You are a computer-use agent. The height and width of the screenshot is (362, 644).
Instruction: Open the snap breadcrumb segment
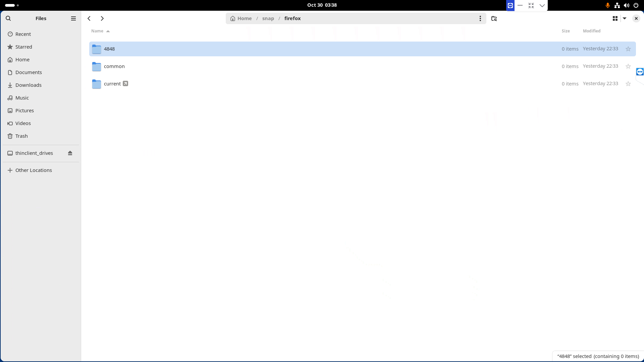pyautogui.click(x=268, y=18)
